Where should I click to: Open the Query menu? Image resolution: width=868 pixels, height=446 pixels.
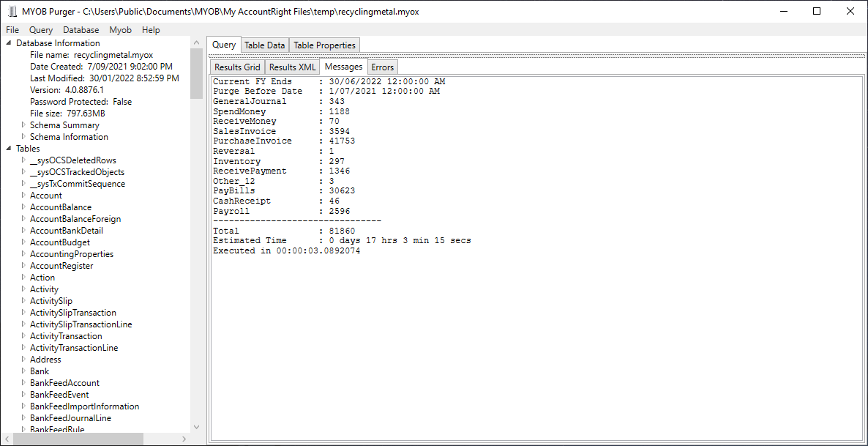coord(42,30)
